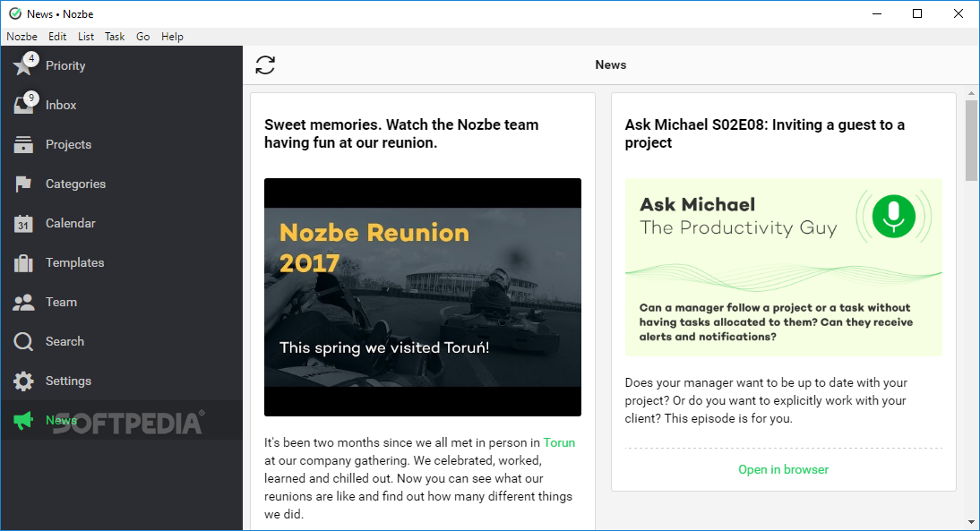This screenshot has height=531, width=980.
Task: Open the Settings gear icon
Action: pos(23,381)
